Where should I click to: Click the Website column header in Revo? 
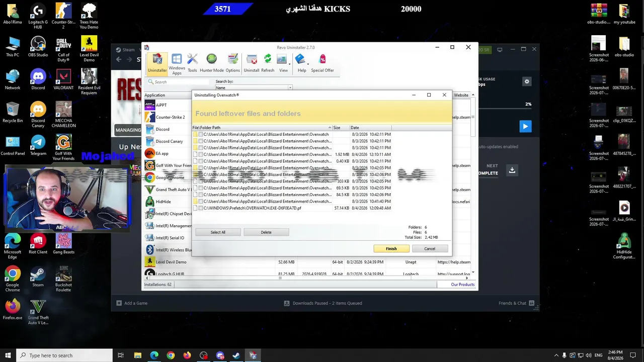[461, 95]
